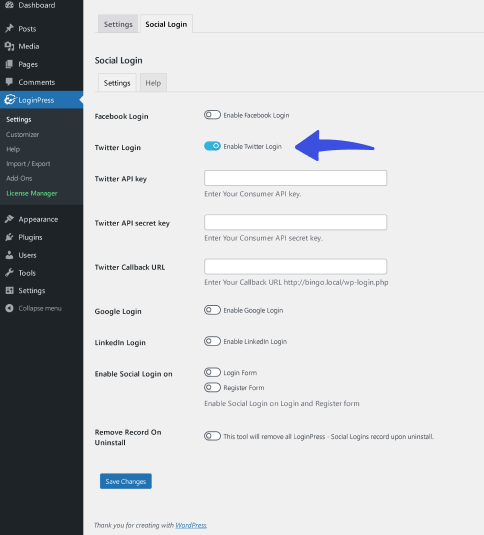Click the LoginPress logo icon
This screenshot has height=535, width=484.
pos(10,100)
